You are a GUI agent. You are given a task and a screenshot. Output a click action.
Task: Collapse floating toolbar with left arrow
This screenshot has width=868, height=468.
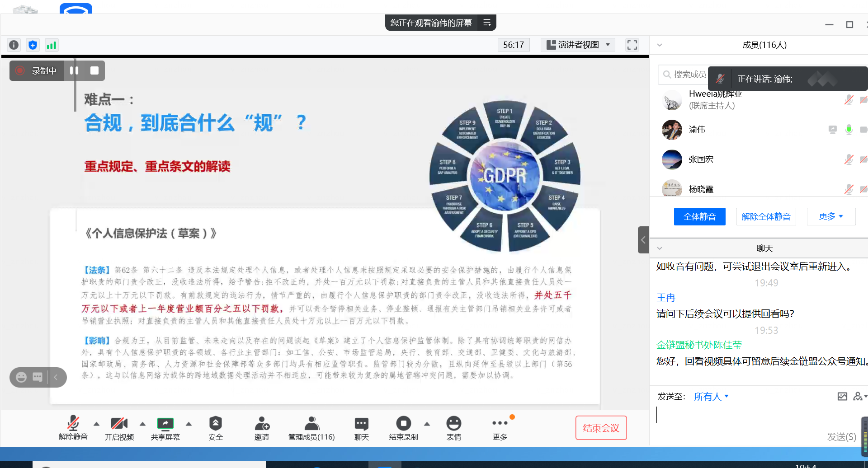pyautogui.click(x=56, y=377)
